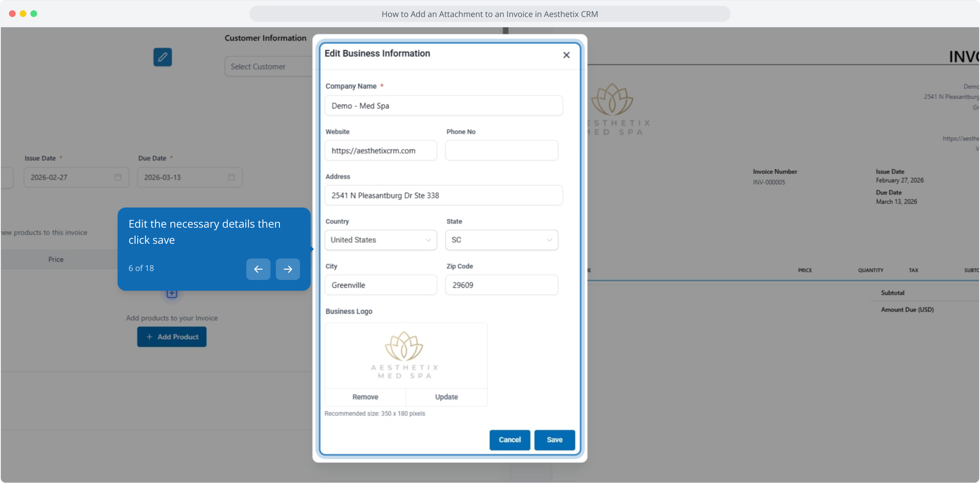Update the business logo
Image resolution: width=980 pixels, height=483 pixels.
click(446, 397)
